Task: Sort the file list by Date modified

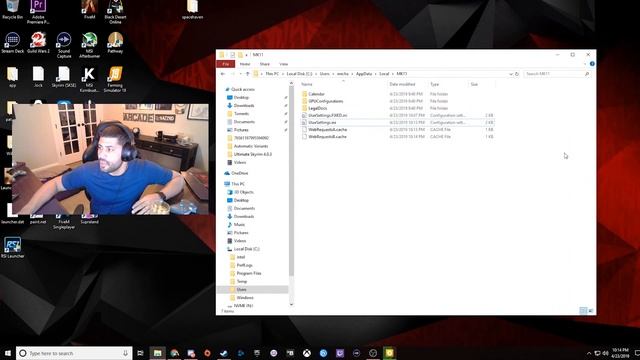Action: (x=407, y=84)
